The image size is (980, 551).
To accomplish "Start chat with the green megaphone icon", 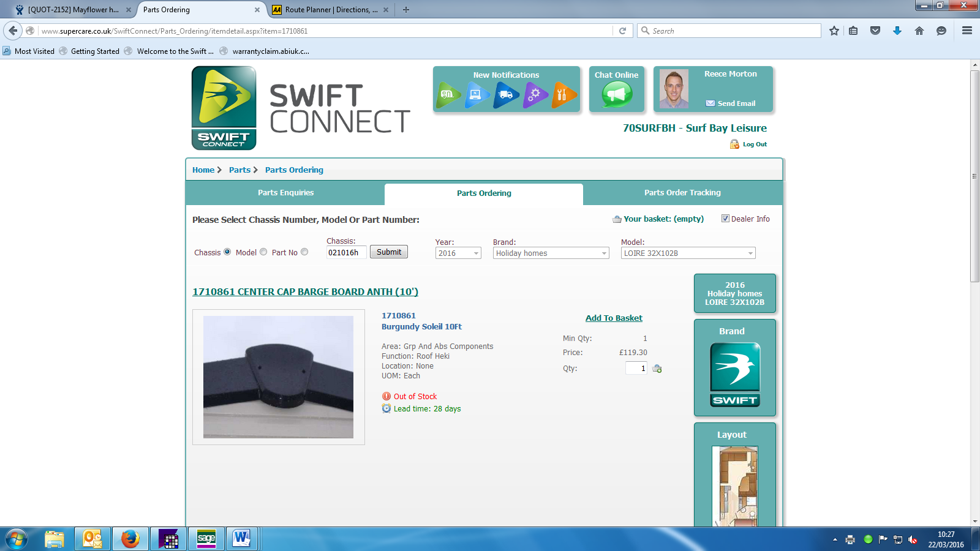I will click(617, 95).
